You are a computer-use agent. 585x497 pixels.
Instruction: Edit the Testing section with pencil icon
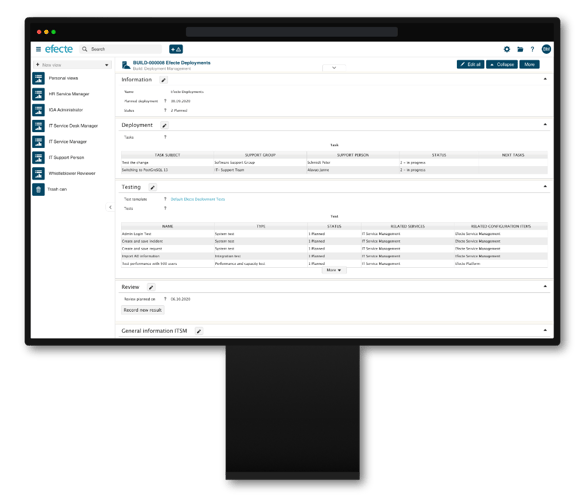click(x=153, y=187)
